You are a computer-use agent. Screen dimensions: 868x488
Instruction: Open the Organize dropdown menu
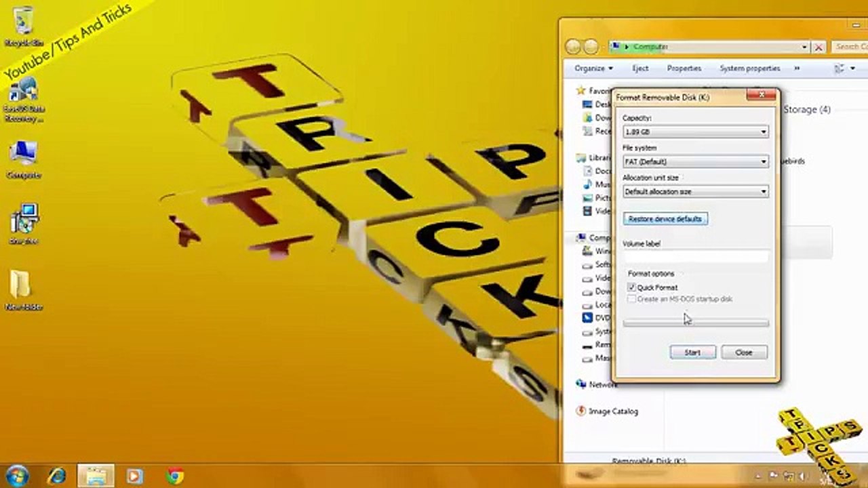point(593,68)
